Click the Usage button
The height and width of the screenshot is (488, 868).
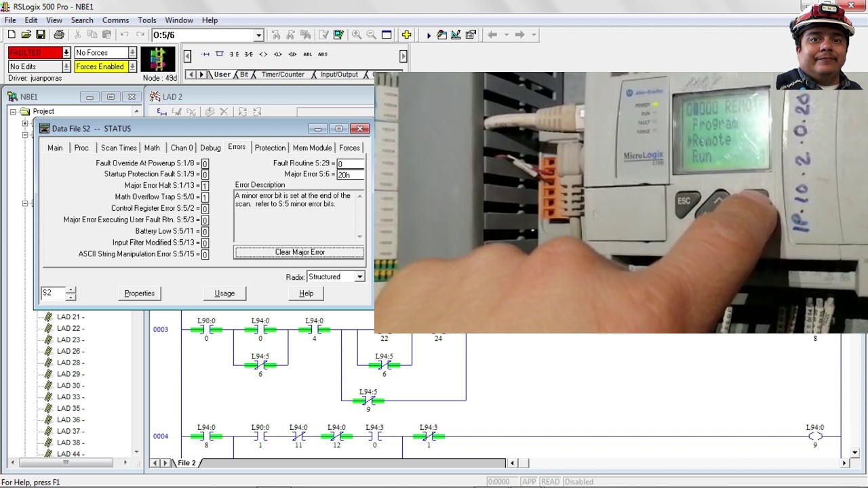coord(224,293)
